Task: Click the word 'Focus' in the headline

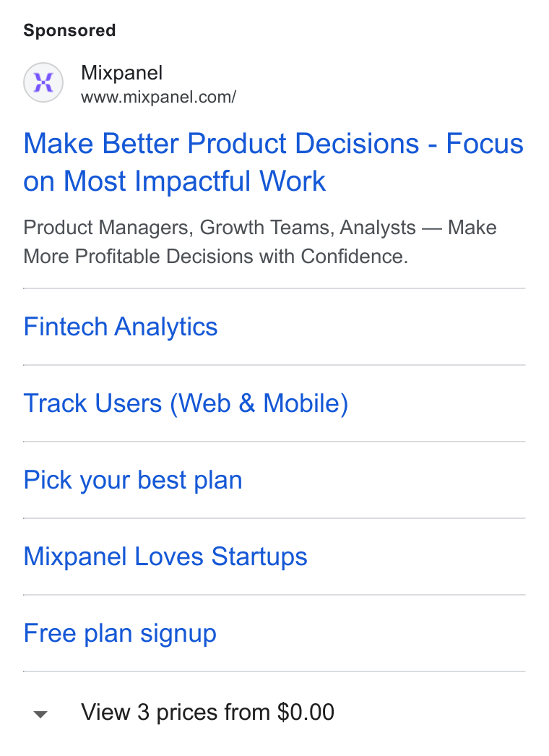Action: [x=485, y=144]
